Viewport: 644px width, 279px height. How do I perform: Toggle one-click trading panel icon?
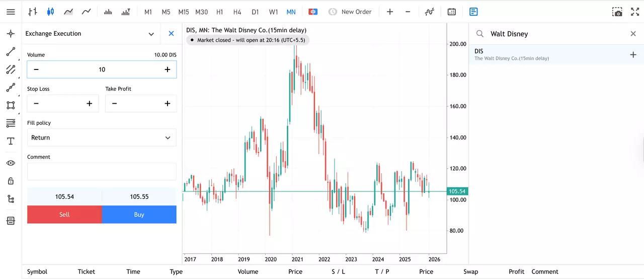pos(313,12)
